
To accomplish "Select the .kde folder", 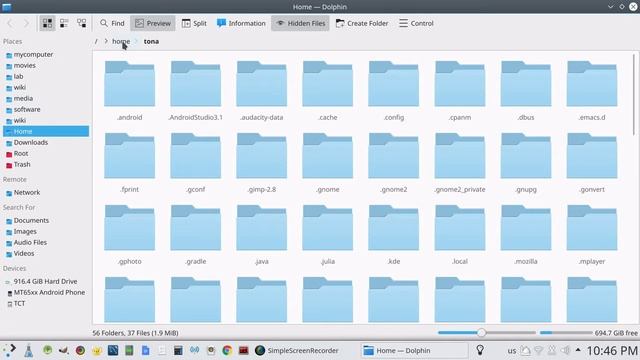I will point(394,235).
